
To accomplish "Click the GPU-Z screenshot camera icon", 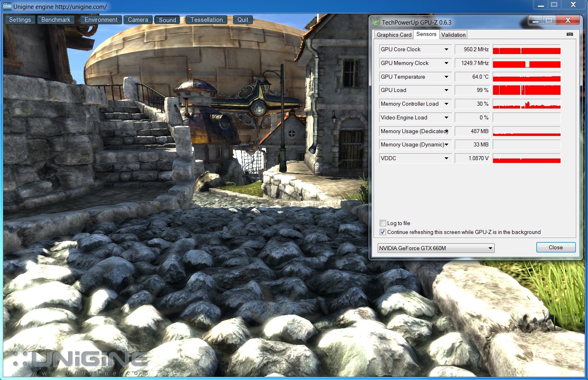I will 569,34.
